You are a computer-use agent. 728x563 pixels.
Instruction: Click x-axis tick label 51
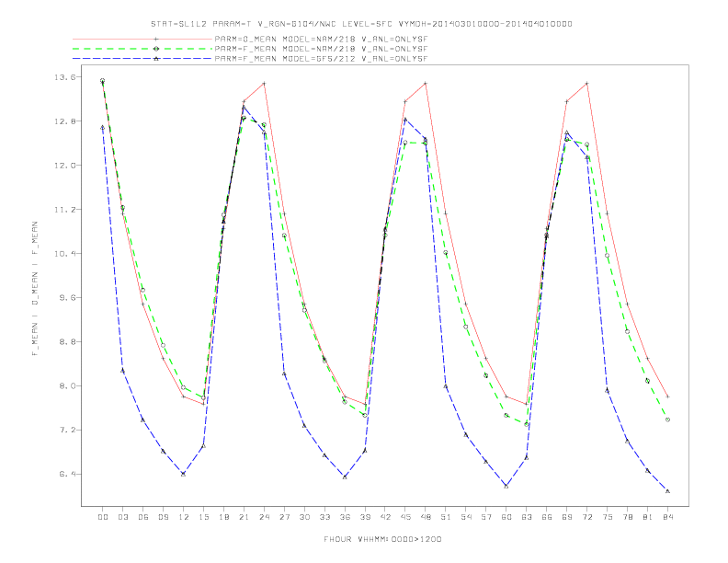[446, 517]
